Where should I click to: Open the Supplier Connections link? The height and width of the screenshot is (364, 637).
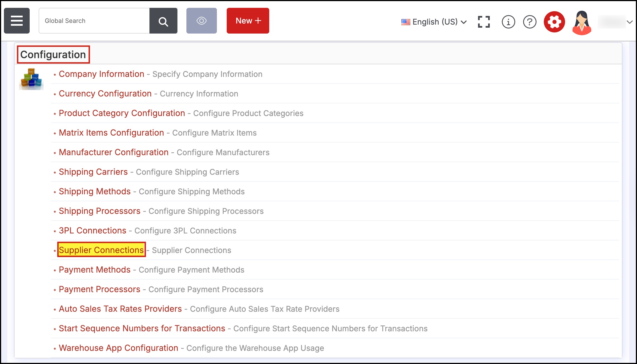point(101,250)
